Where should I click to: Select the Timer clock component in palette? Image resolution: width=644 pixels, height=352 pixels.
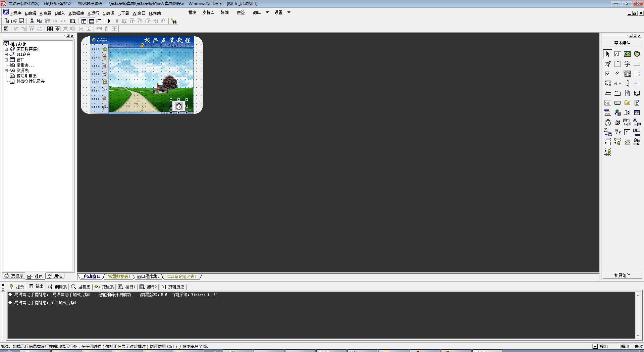[x=608, y=123]
